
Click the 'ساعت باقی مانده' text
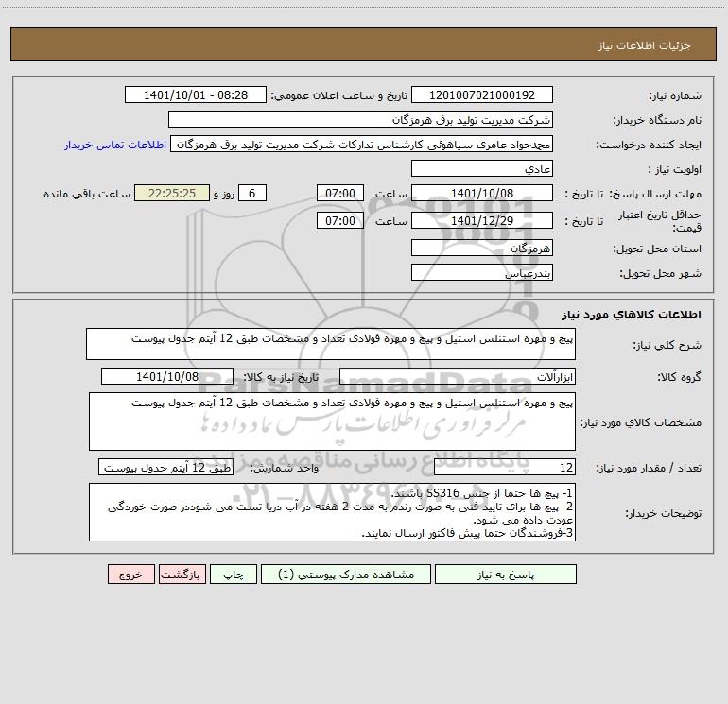87,194
